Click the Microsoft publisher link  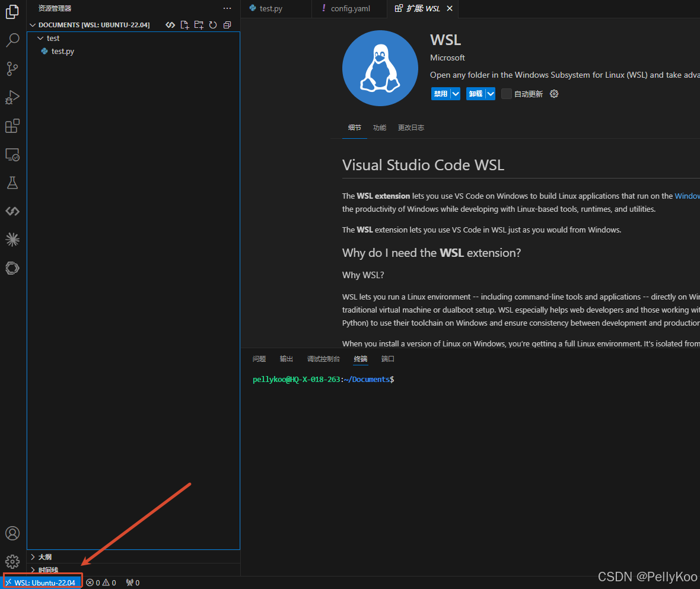pos(447,58)
